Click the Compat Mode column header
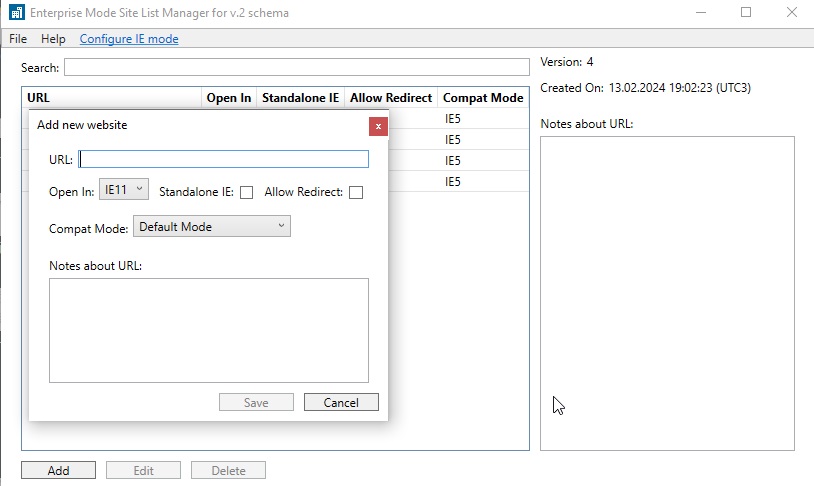This screenshot has width=814, height=486. (x=483, y=98)
